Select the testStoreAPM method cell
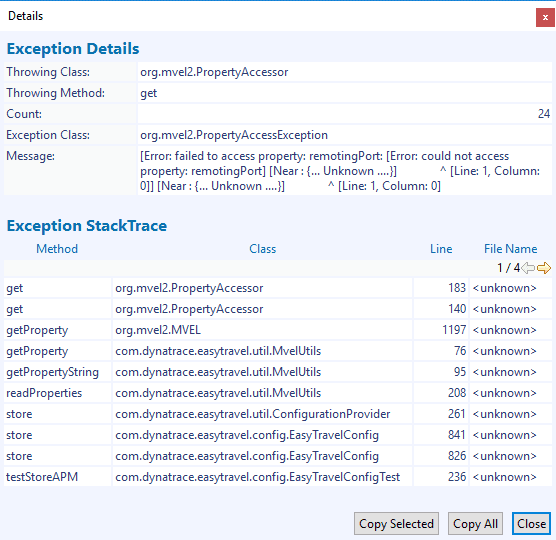Viewport: 556px width, 540px height. click(x=58, y=477)
